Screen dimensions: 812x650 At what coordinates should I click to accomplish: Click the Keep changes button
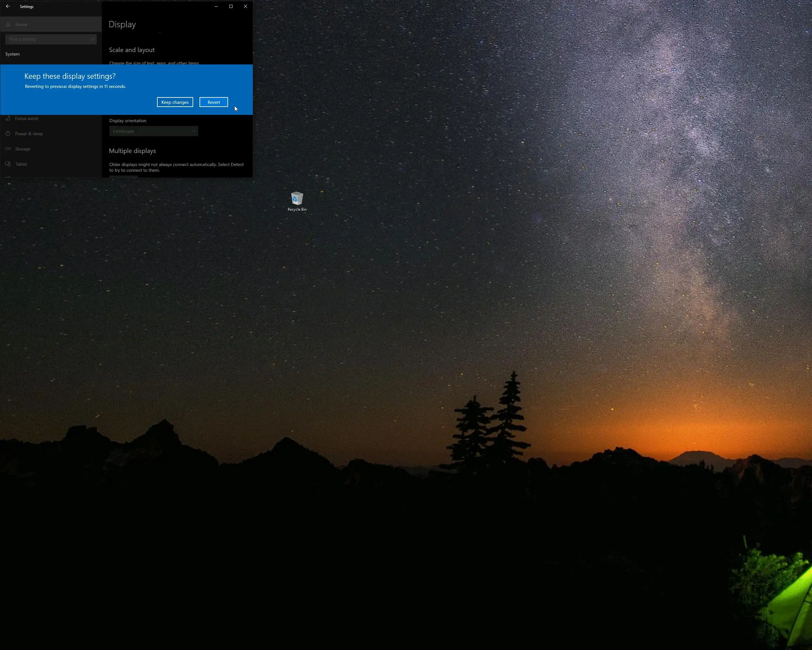click(x=175, y=102)
